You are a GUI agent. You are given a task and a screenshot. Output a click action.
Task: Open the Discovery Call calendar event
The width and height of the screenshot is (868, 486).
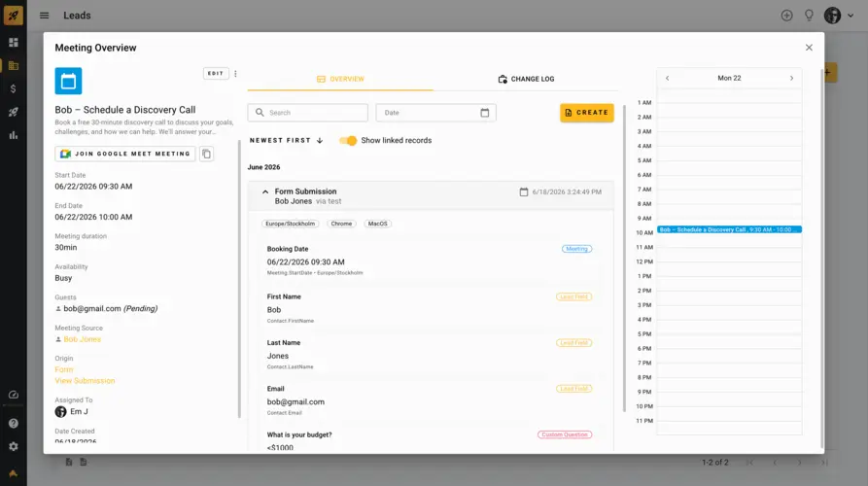click(x=729, y=229)
